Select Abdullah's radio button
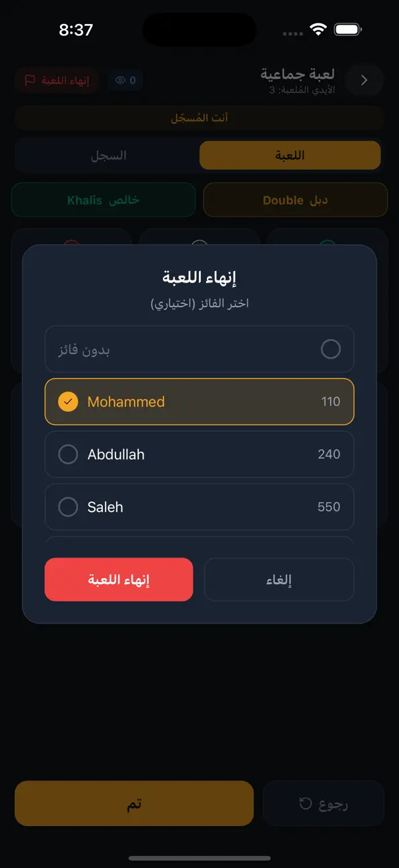The image size is (399, 868). (x=68, y=455)
